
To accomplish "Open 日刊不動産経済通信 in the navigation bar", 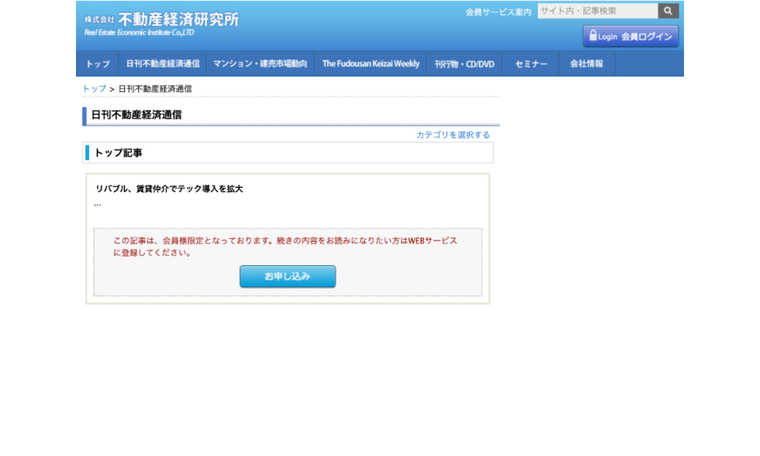I will [163, 64].
